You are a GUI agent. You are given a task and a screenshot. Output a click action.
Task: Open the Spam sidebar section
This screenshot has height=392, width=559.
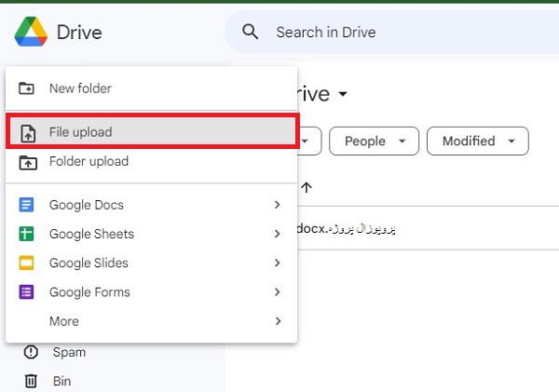69,352
